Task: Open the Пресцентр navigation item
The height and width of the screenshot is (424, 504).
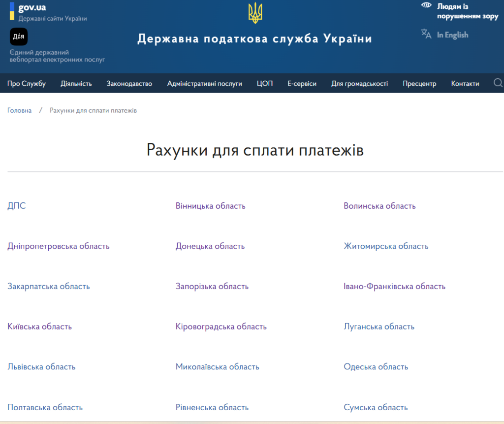Action: point(419,84)
